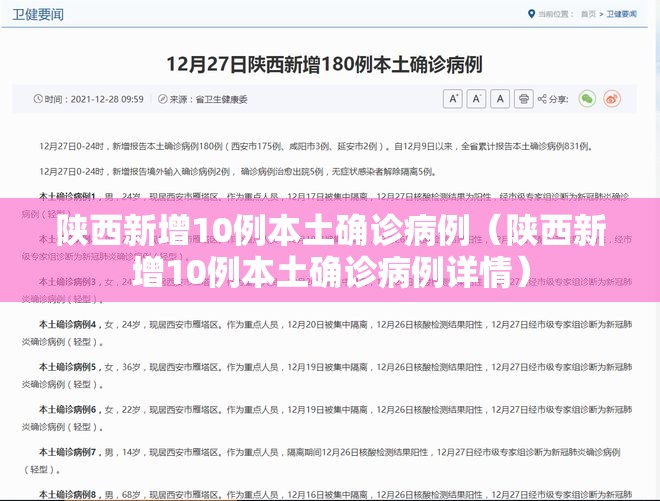Go to 首页 in breadcrumb
This screenshot has height=501, width=660.
[588, 14]
